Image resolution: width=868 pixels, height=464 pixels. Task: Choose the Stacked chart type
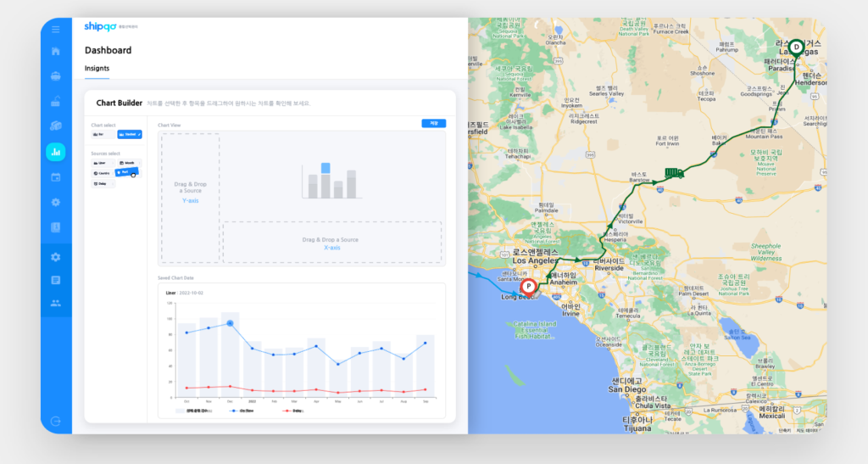click(x=130, y=135)
